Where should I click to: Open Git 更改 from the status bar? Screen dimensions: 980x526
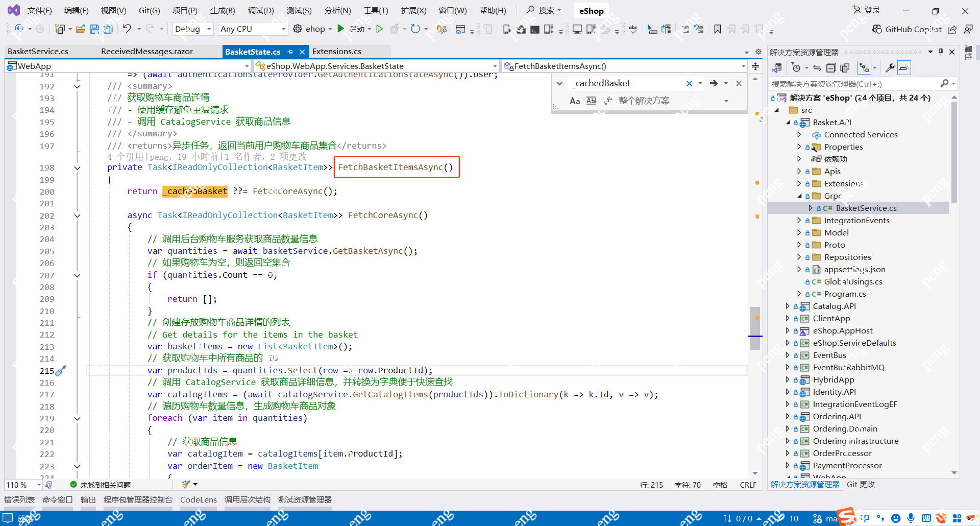point(861,484)
